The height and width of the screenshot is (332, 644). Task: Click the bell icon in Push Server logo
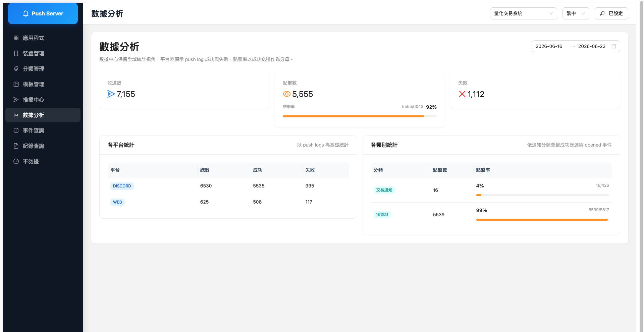click(26, 13)
